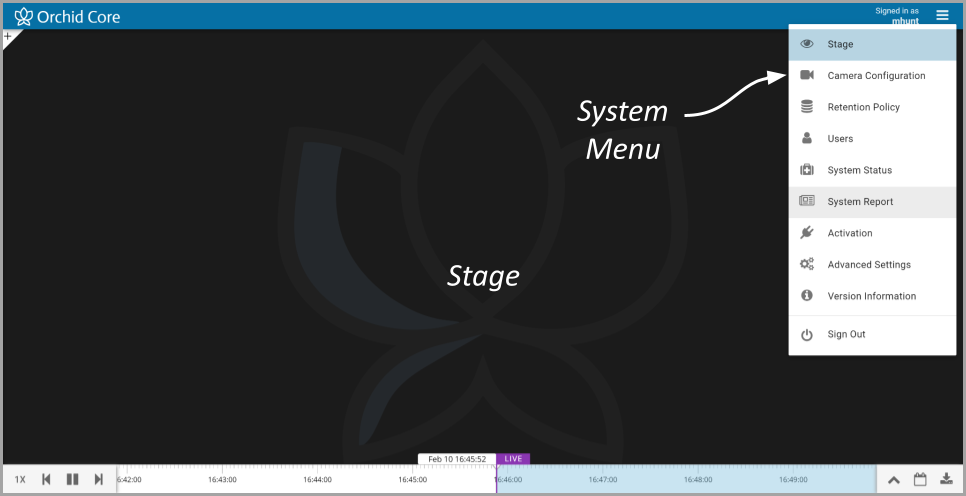Open the calendar date picker icon
The height and width of the screenshot is (496, 966).
click(x=920, y=479)
